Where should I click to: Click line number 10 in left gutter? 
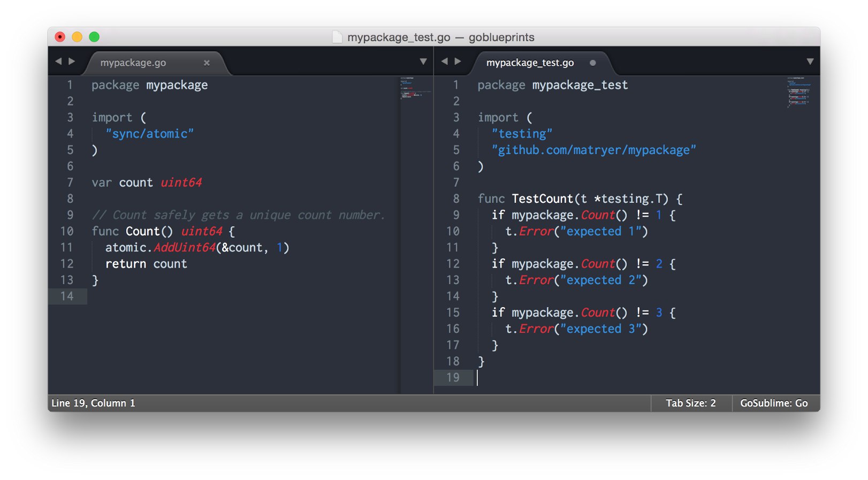point(67,231)
